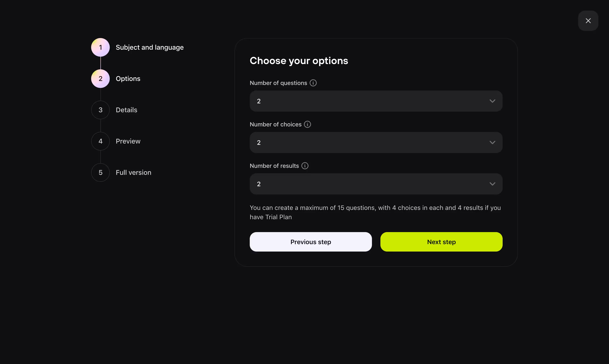Click the Next step button

click(441, 242)
